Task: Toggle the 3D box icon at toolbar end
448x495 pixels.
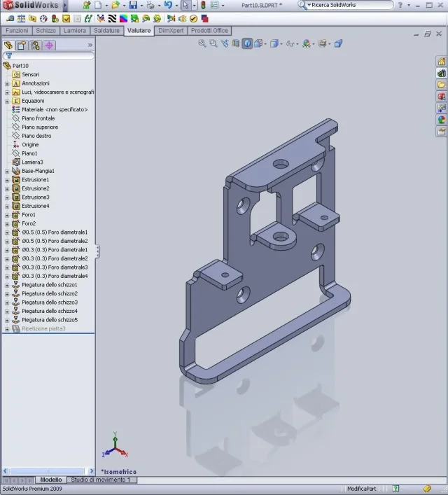Action: [x=338, y=43]
